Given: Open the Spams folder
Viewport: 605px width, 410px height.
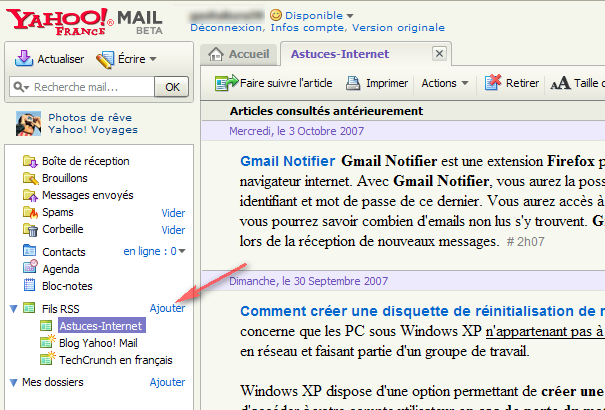Looking at the screenshot, I should 58,213.
